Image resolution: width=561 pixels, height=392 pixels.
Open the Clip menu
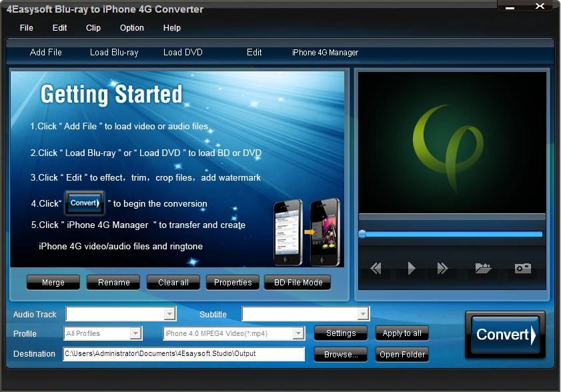click(93, 28)
